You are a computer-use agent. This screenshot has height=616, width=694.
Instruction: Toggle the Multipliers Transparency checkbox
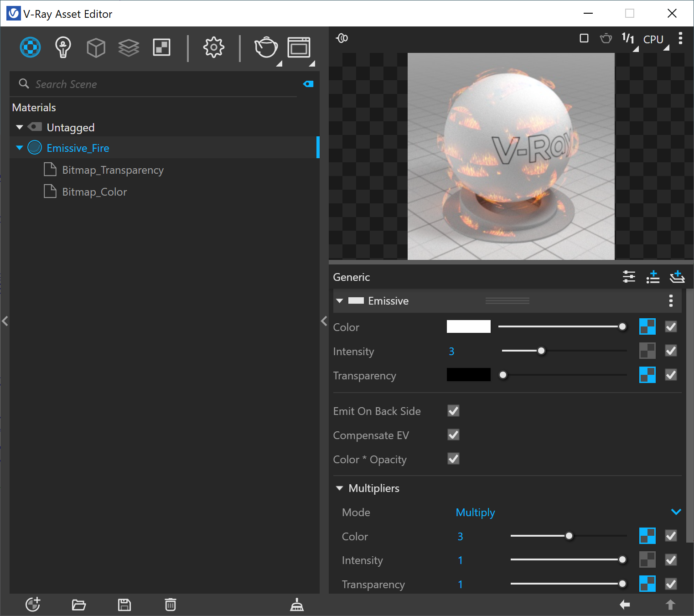pos(671,584)
